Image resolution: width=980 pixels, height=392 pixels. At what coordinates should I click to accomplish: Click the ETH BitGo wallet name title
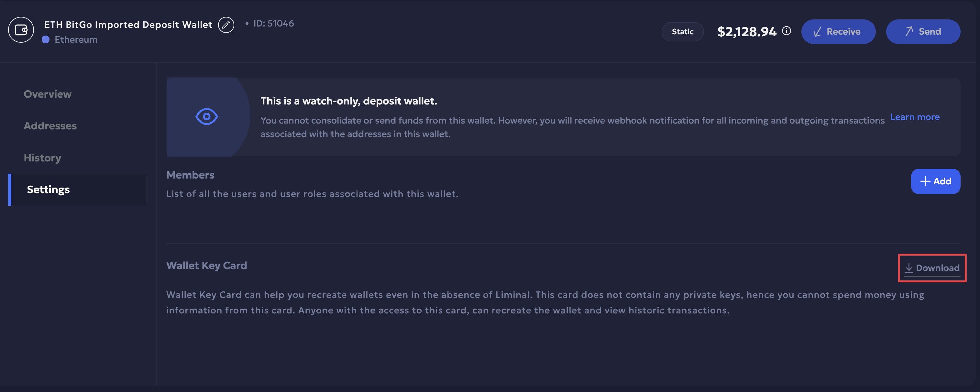point(128,25)
